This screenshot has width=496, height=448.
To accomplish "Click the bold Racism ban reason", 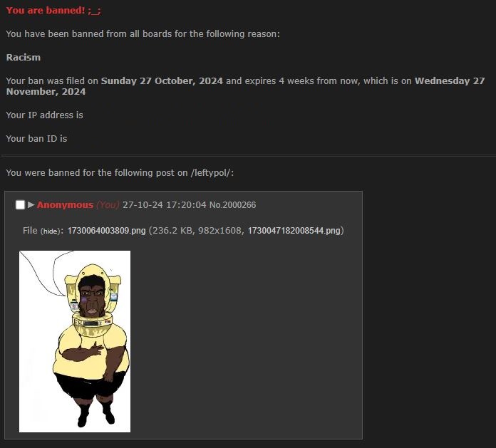I will (x=24, y=57).
